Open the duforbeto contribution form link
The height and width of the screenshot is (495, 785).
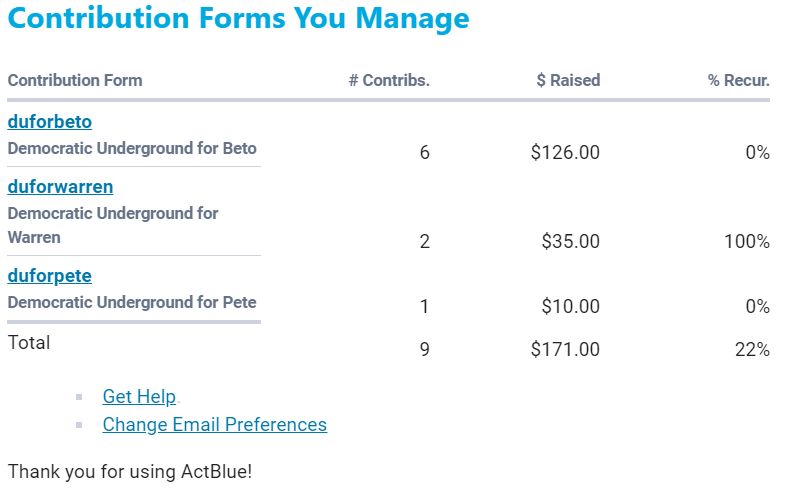[x=50, y=122]
